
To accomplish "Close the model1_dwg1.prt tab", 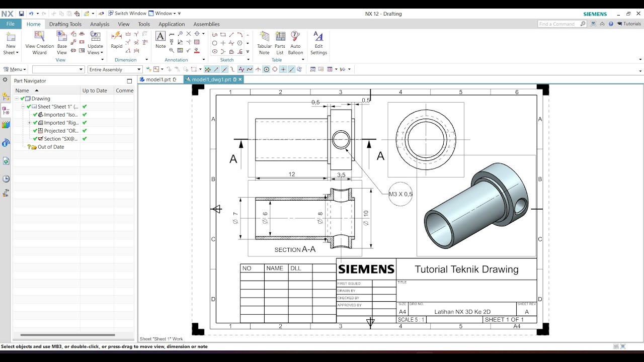I will point(240,79).
